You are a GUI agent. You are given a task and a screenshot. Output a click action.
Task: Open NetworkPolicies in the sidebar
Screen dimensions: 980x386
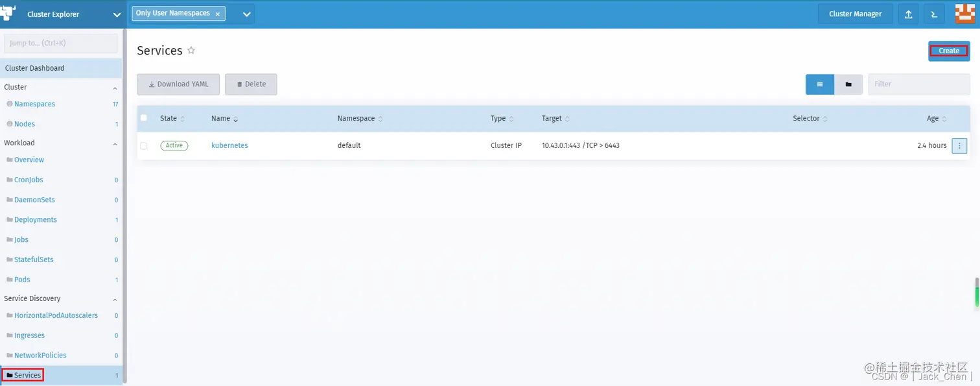(x=40, y=356)
